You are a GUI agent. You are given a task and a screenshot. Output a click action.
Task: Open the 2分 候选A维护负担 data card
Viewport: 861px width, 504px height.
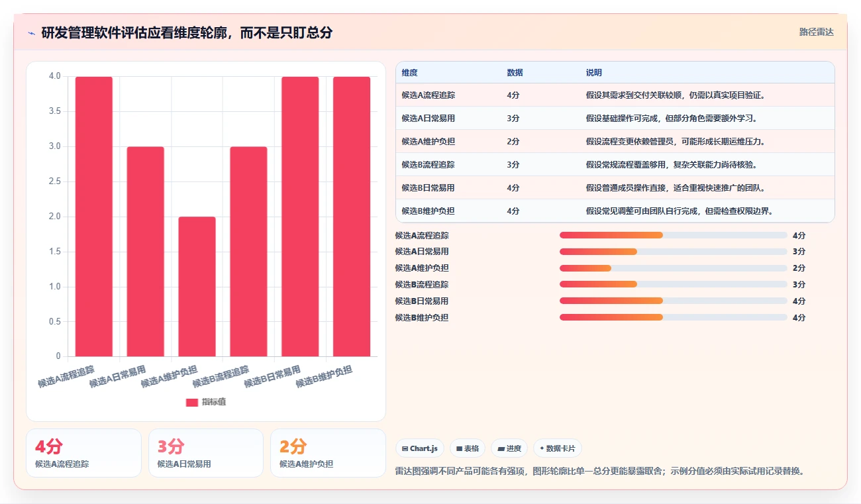click(x=328, y=453)
